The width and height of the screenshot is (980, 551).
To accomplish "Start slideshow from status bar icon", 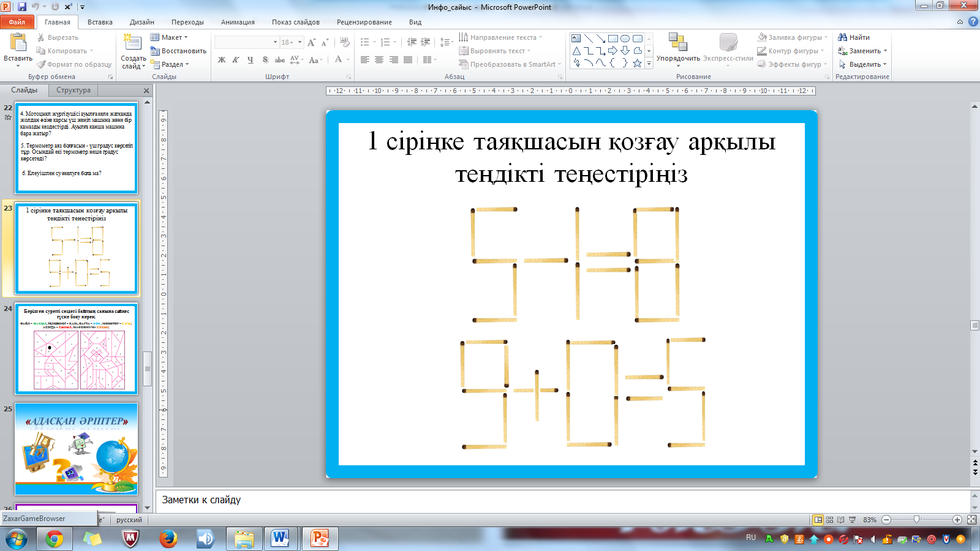I will 852,520.
